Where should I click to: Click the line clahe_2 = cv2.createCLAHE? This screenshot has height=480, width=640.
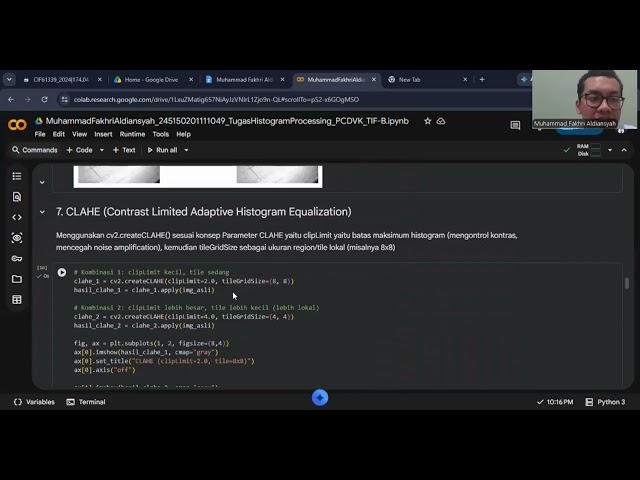point(184,317)
